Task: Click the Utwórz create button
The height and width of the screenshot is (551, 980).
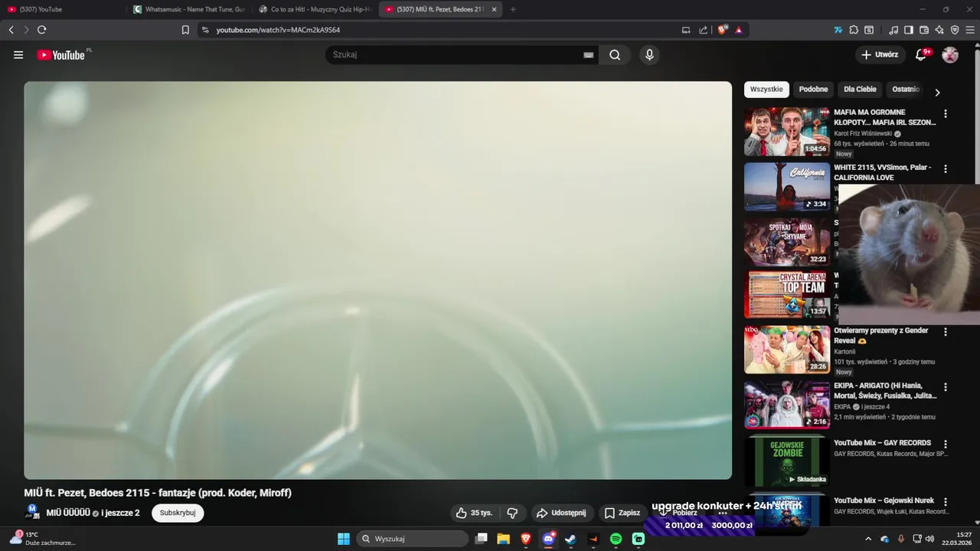Action: tap(880, 55)
